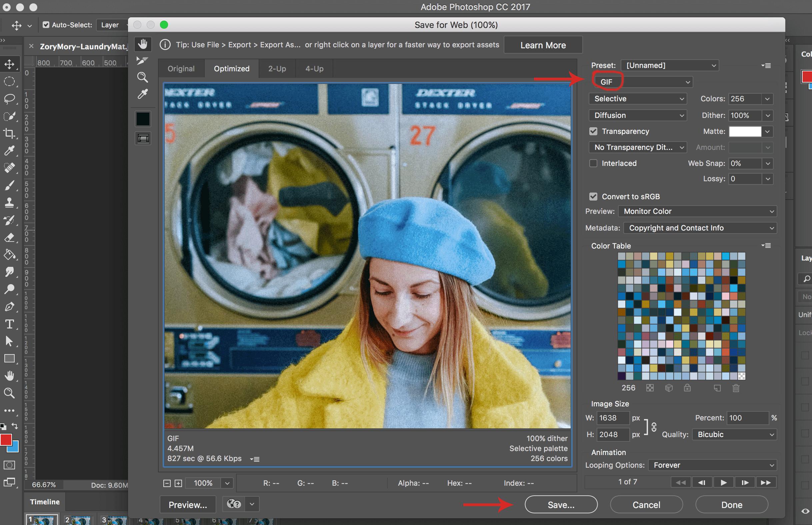Screen dimensions: 812x525
Task: Switch to the Optimized tab
Action: click(232, 69)
